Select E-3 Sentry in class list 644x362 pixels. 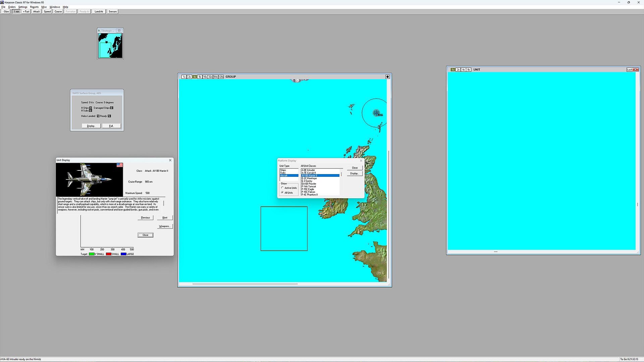[320, 181]
